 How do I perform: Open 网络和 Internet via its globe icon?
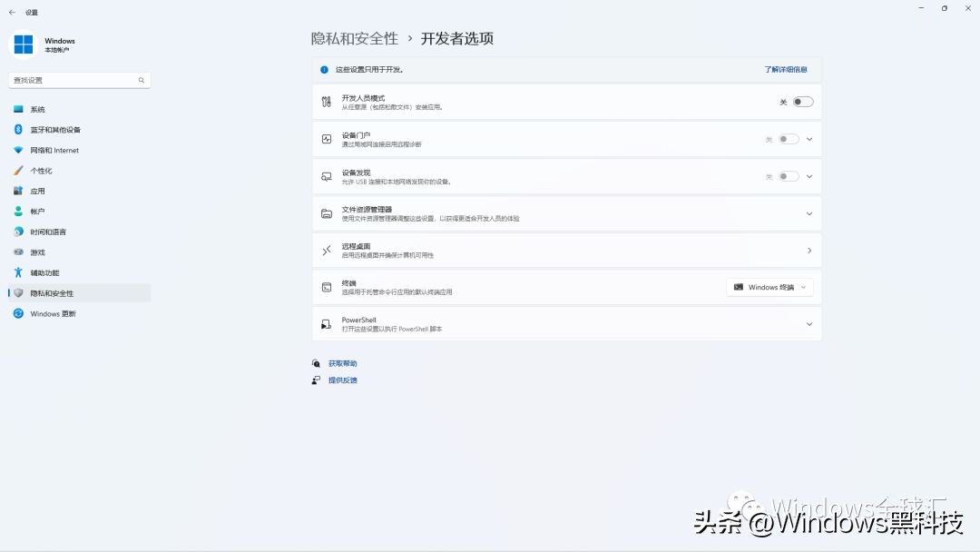[20, 150]
